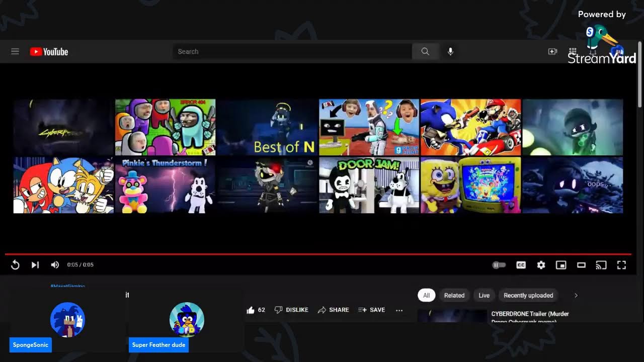This screenshot has height=362, width=644.
Task: Enter full screen mode
Action: [x=621, y=265]
